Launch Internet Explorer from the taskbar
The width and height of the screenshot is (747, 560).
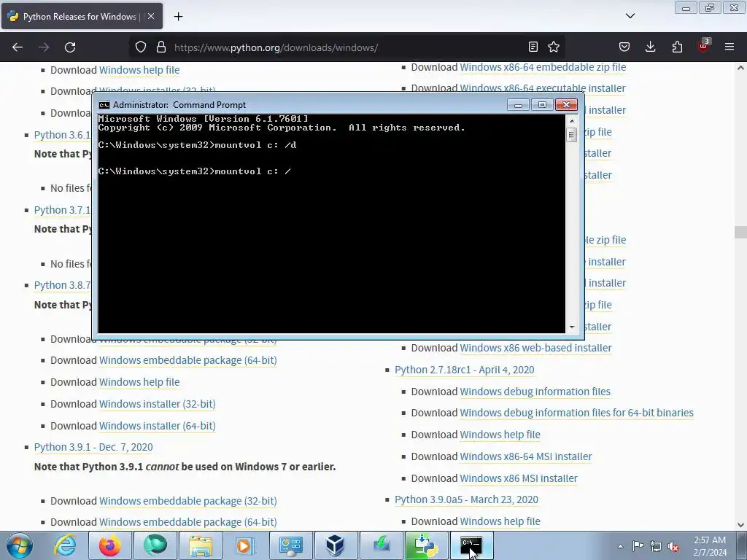coord(65,545)
